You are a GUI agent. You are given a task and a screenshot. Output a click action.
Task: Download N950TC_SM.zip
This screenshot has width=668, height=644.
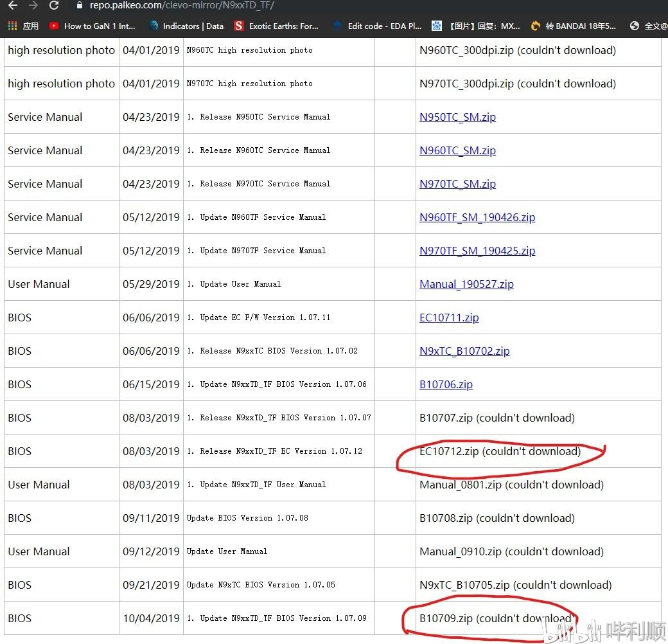point(457,117)
